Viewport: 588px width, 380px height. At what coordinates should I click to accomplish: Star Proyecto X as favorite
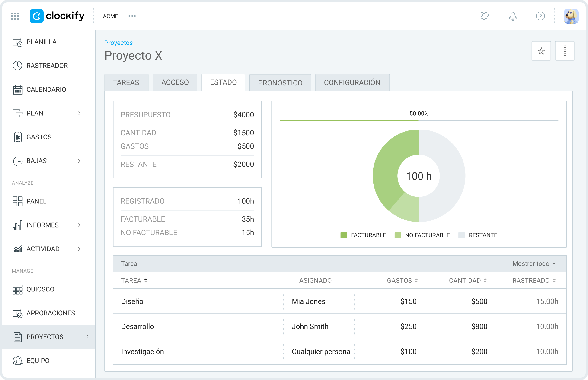coord(541,51)
